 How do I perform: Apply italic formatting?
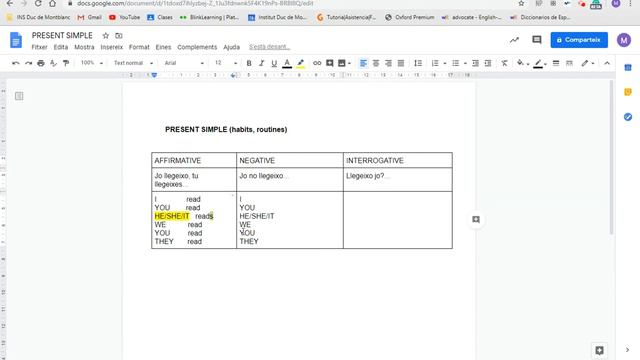(262, 63)
